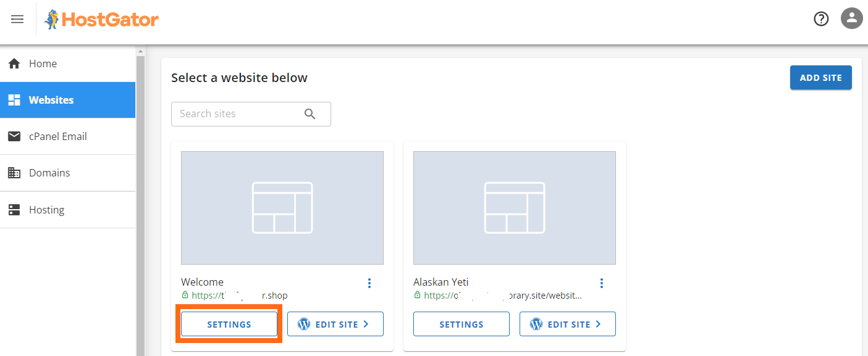Click the Hosting server icon in sidebar

click(14, 209)
